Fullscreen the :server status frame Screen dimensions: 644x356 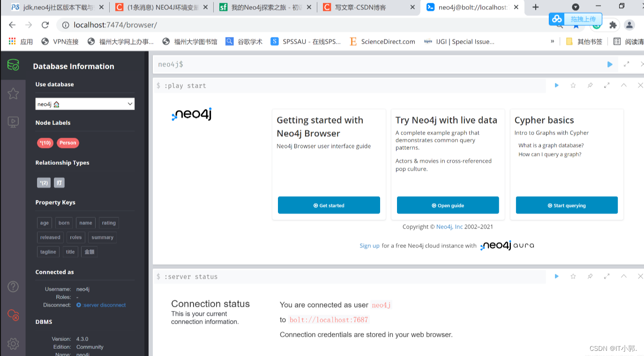point(607,276)
